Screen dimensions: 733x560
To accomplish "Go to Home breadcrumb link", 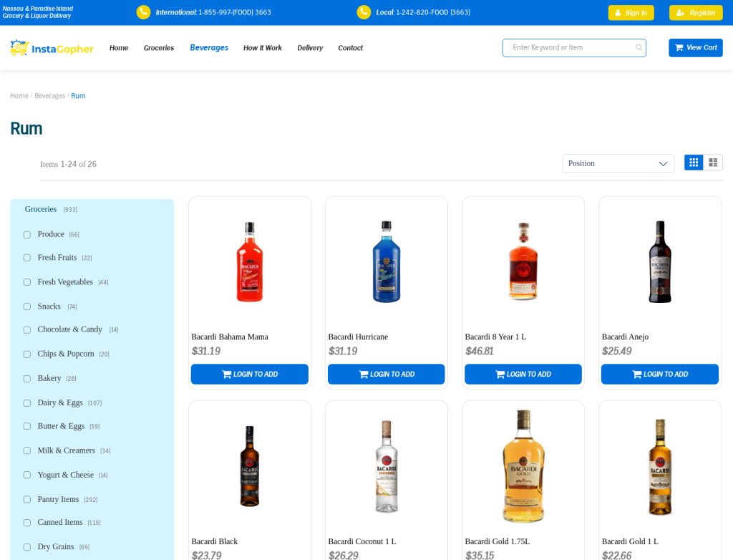I will pyautogui.click(x=19, y=96).
